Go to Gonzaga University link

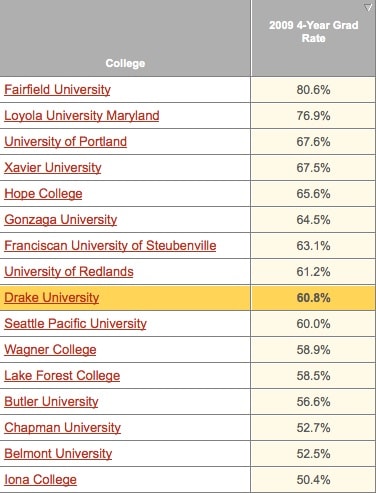tap(61, 220)
